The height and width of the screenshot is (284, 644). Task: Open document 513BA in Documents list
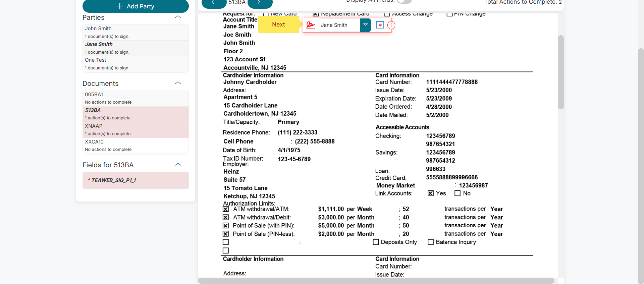pyautogui.click(x=136, y=114)
